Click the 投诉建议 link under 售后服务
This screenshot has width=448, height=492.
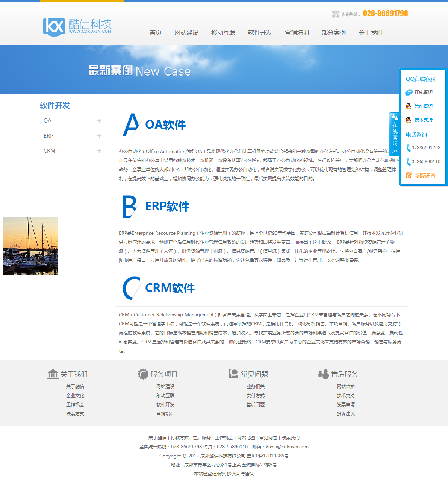345,414
